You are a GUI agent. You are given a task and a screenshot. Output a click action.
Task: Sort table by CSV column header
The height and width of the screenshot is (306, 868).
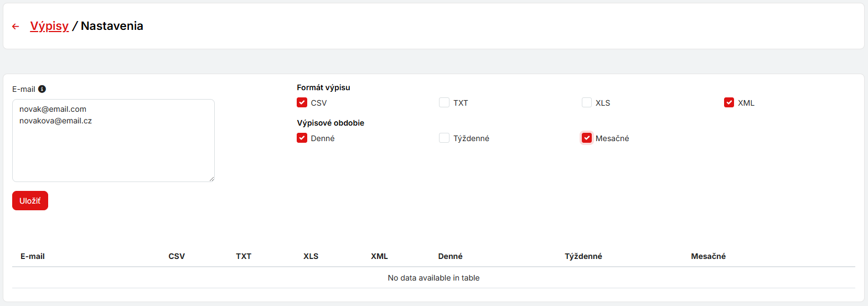[177, 256]
